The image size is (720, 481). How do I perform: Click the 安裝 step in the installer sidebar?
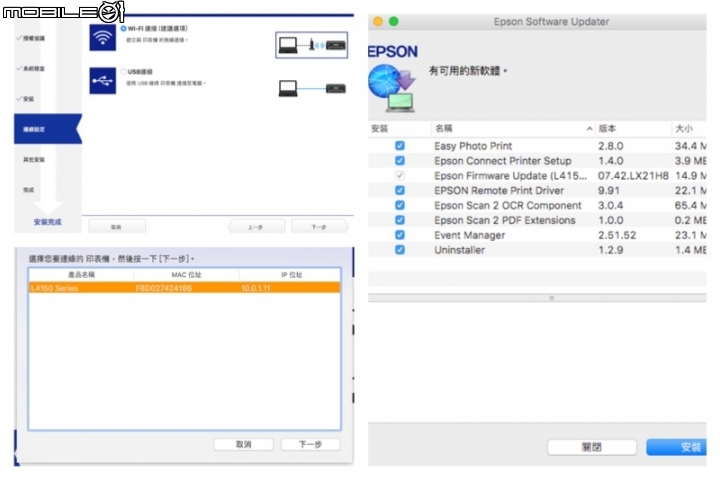click(26, 99)
